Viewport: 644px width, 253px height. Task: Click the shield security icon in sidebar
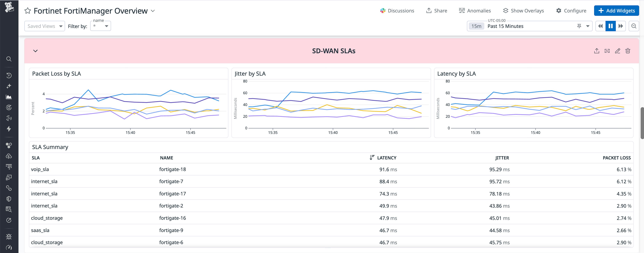pyautogui.click(x=9, y=199)
